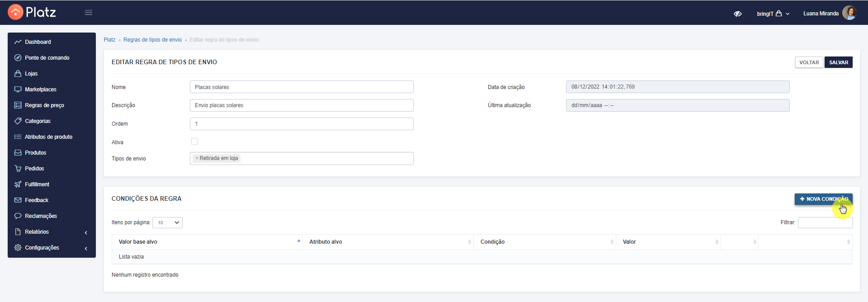Go back to Regras de tipos de envio breadcrumb
868x302 pixels.
click(152, 40)
